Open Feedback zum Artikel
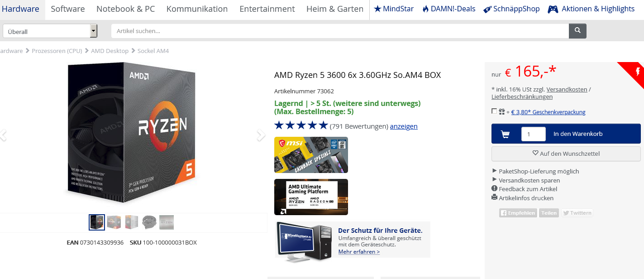Viewport: 644px width, 279px height. coord(528,189)
